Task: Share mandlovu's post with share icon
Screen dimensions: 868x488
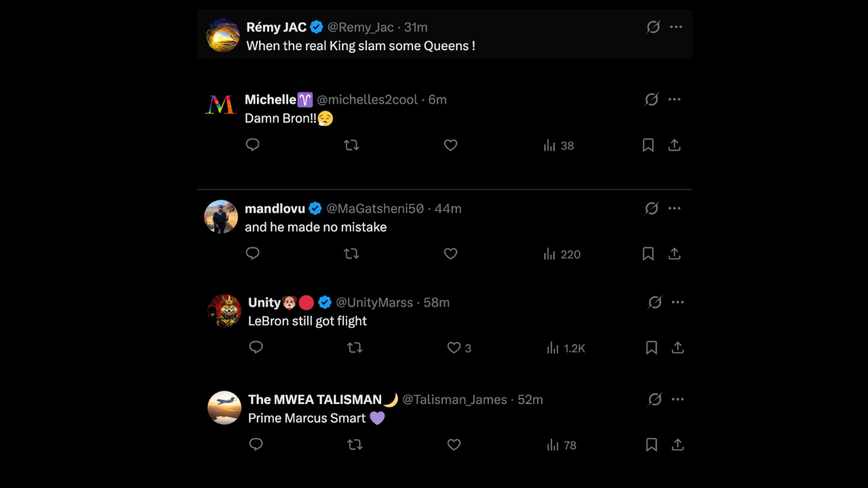Action: (x=674, y=254)
